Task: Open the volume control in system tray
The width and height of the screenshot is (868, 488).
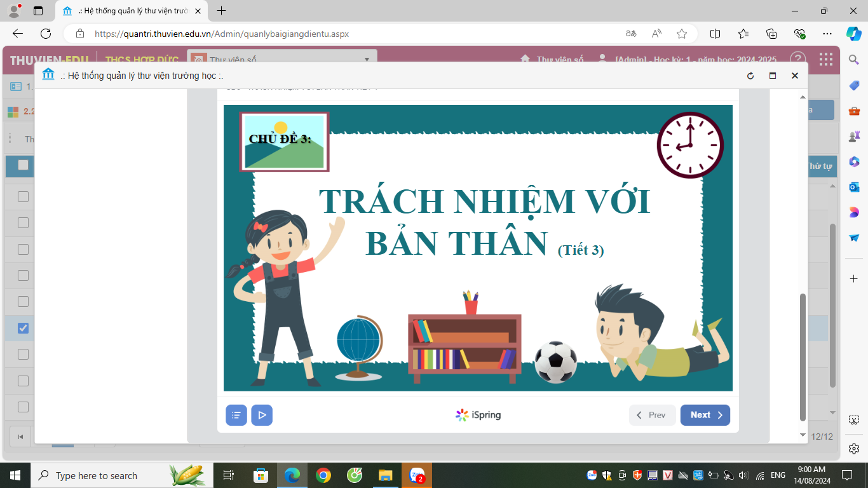Action: click(x=744, y=475)
